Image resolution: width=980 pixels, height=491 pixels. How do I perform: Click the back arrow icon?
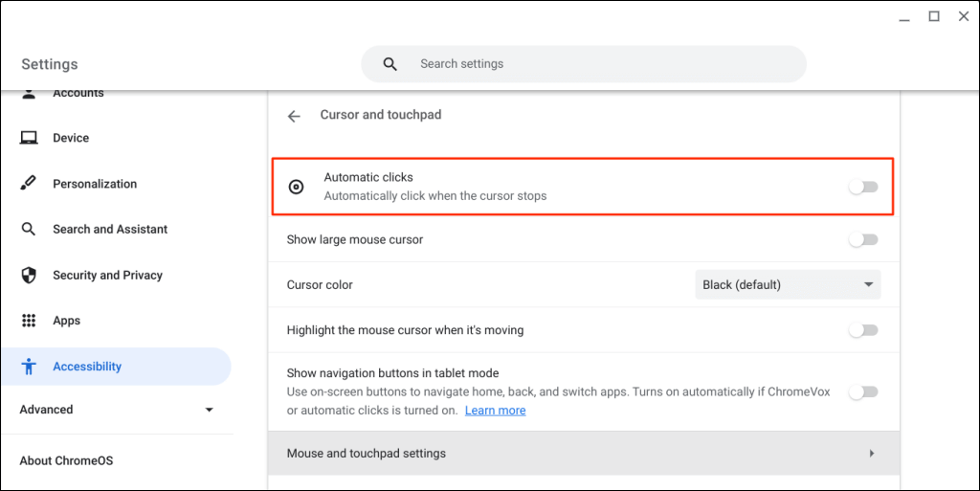[294, 116]
